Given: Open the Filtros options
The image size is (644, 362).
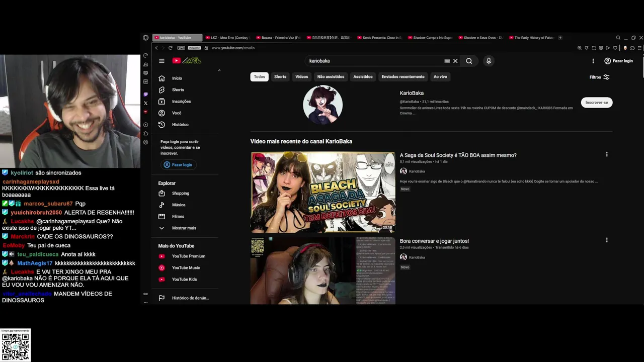Looking at the screenshot, I should coord(600,77).
